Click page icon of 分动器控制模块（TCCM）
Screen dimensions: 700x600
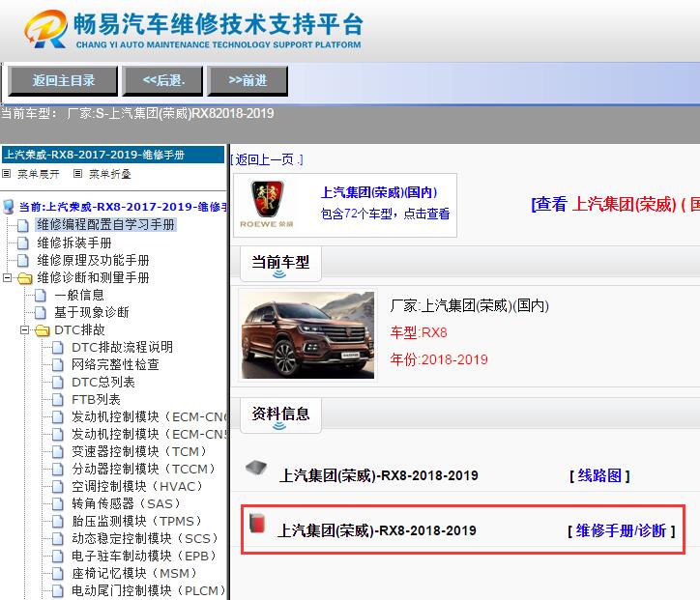pos(58,470)
